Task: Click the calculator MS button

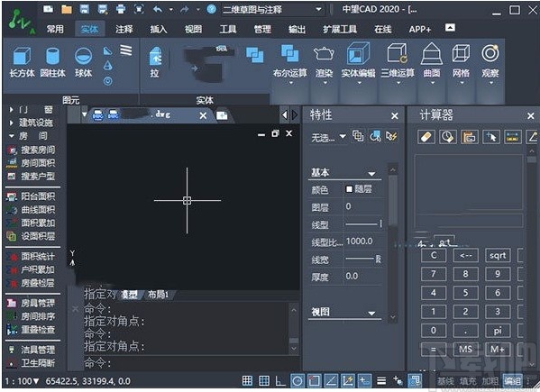Action: [x=465, y=350]
